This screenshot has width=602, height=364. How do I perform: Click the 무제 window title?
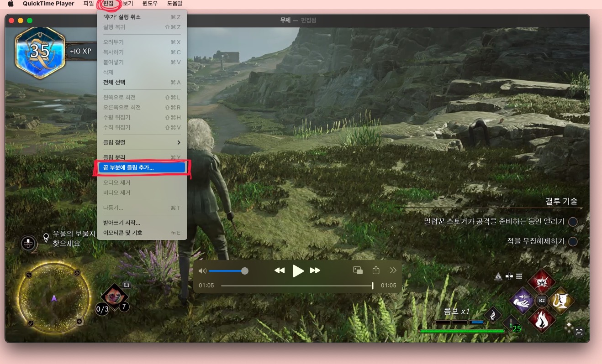(285, 20)
